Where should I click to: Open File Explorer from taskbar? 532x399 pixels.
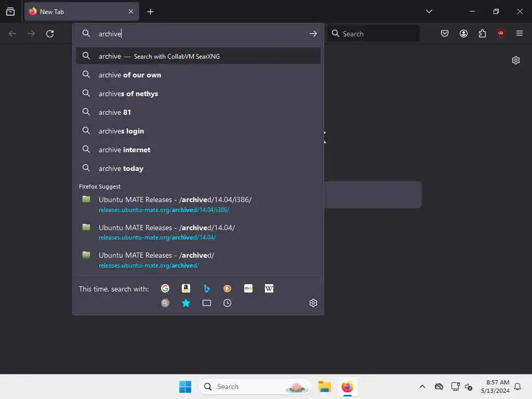(x=324, y=387)
